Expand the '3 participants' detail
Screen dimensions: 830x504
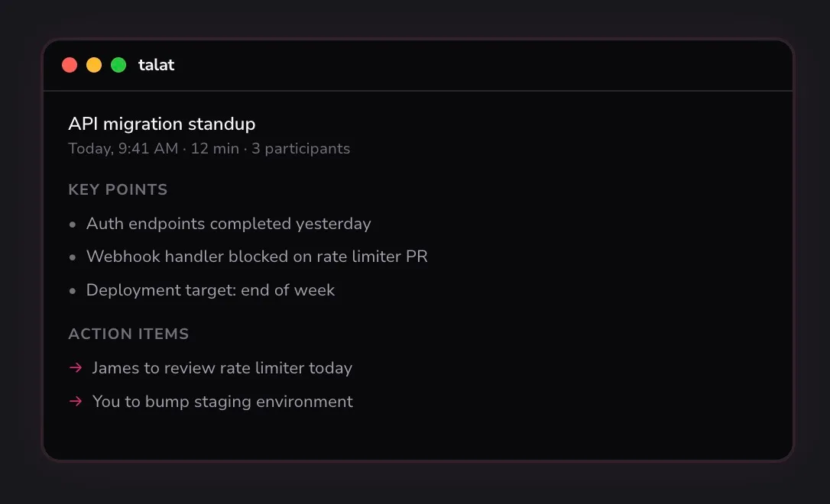coord(300,148)
